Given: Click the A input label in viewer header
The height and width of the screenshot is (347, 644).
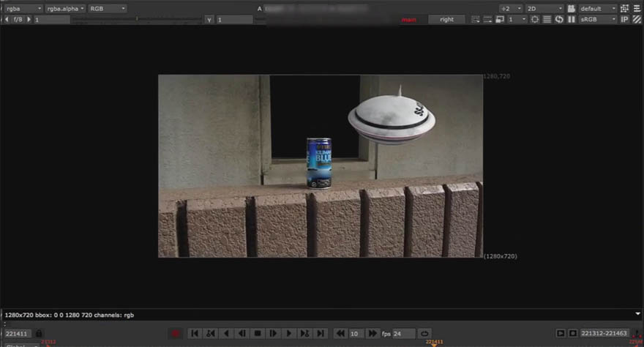Looking at the screenshot, I should [x=259, y=9].
